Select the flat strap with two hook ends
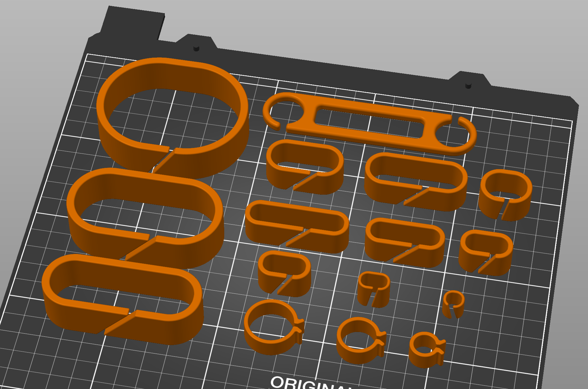This screenshot has height=389, width=588. [369, 124]
